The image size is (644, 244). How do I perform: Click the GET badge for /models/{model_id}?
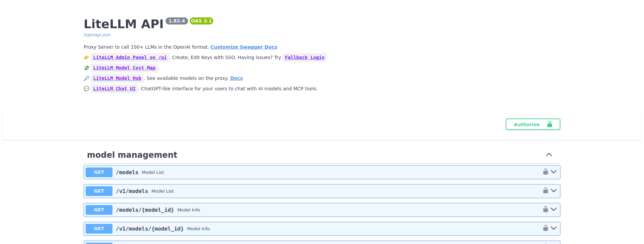coord(99,210)
